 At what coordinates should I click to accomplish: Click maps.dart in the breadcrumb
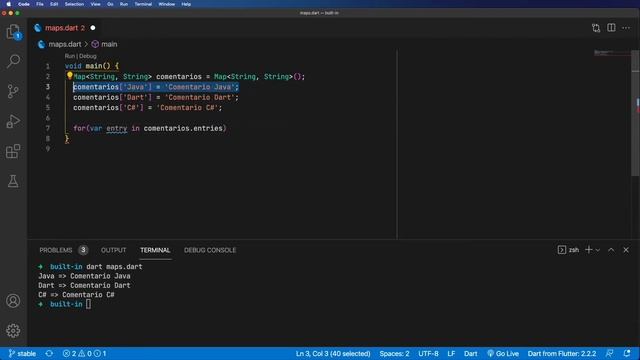[x=65, y=44]
